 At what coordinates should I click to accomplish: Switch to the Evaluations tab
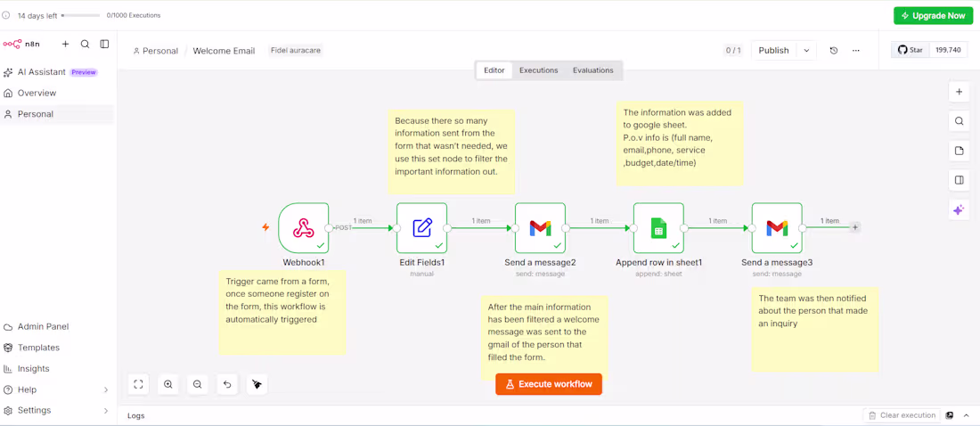[592, 70]
